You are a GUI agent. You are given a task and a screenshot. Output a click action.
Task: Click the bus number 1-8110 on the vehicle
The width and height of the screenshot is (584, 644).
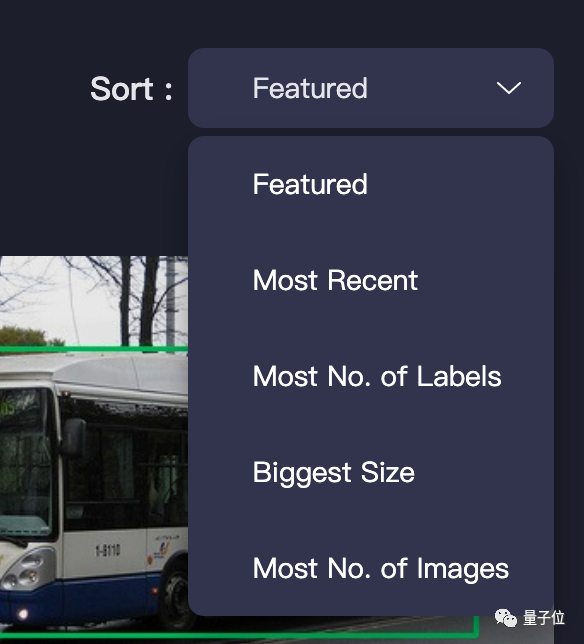click(x=108, y=550)
